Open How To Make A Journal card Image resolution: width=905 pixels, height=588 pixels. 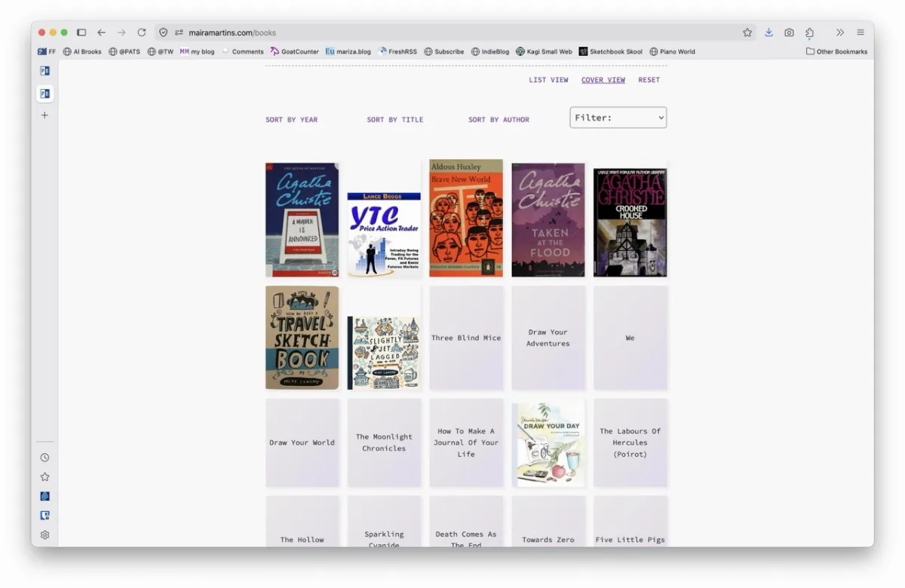coord(466,443)
